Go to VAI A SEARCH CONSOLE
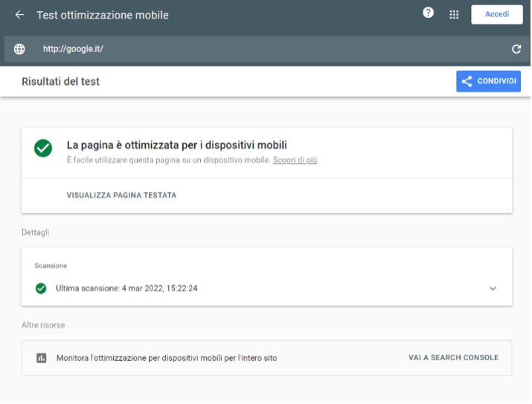The image size is (532, 404). tap(453, 358)
